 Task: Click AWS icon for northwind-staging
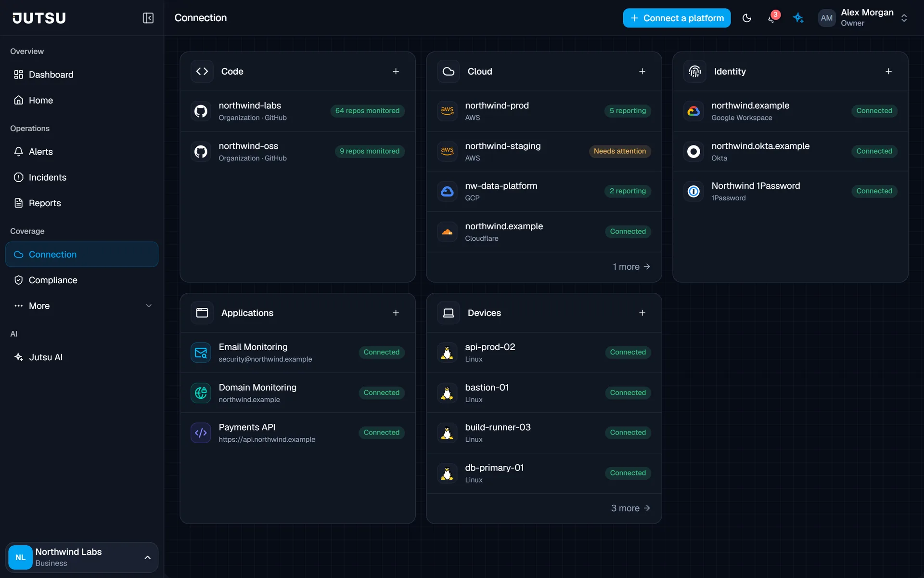(x=447, y=151)
